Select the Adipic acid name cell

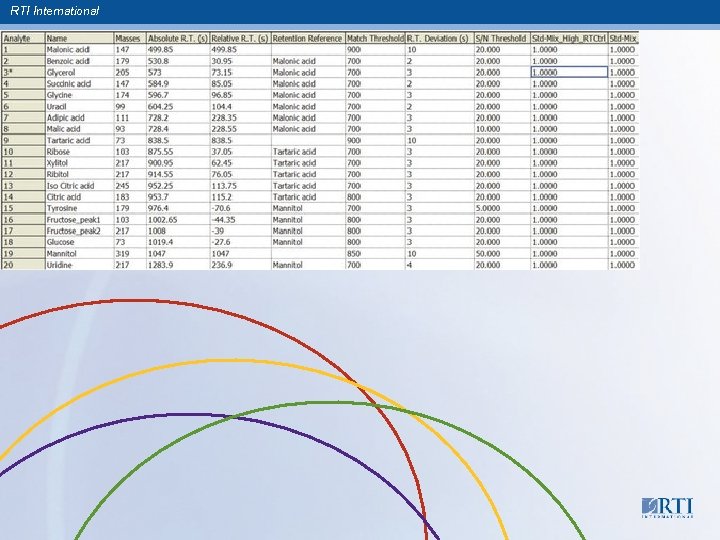[79, 118]
